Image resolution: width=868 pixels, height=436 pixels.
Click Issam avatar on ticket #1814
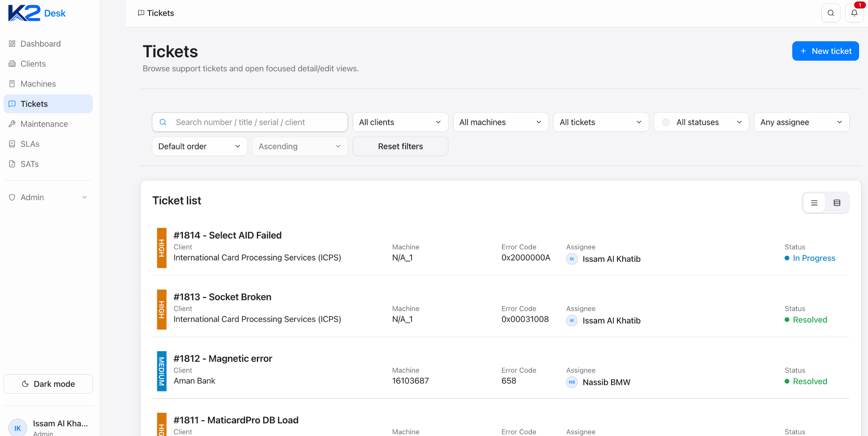pyautogui.click(x=572, y=259)
